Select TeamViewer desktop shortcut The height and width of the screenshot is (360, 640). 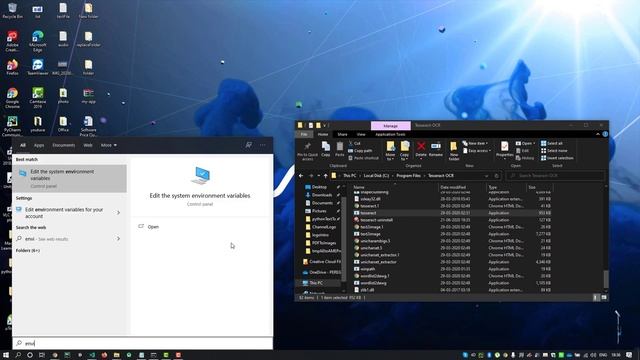[x=38, y=67]
